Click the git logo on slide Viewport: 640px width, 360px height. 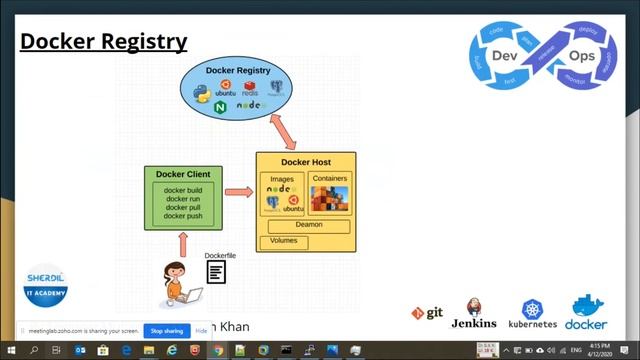pos(427,313)
